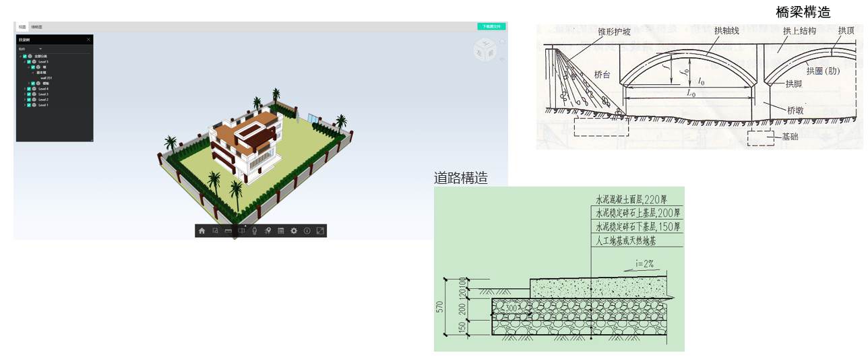The width and height of the screenshot is (868, 357).
Task: Open the properties list icon
Action: (x=280, y=230)
